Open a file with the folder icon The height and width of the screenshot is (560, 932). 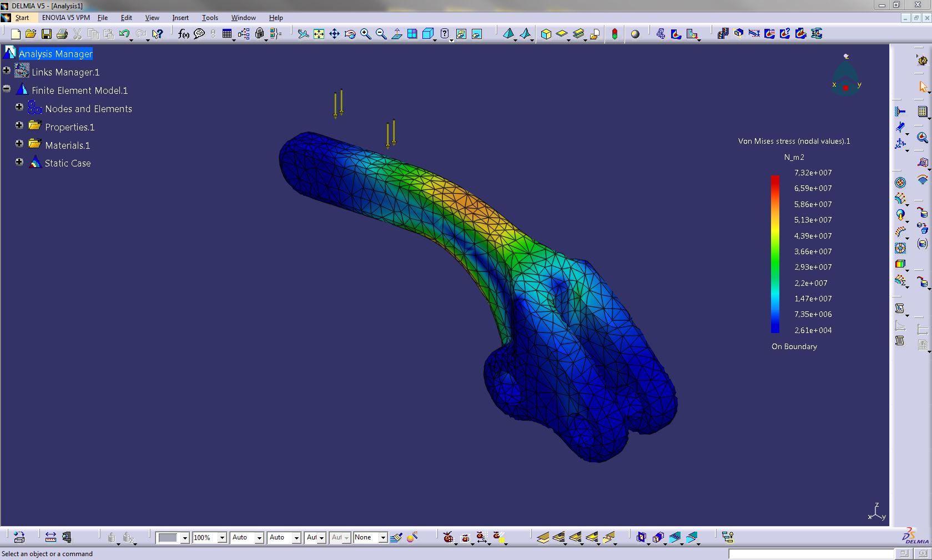31,34
